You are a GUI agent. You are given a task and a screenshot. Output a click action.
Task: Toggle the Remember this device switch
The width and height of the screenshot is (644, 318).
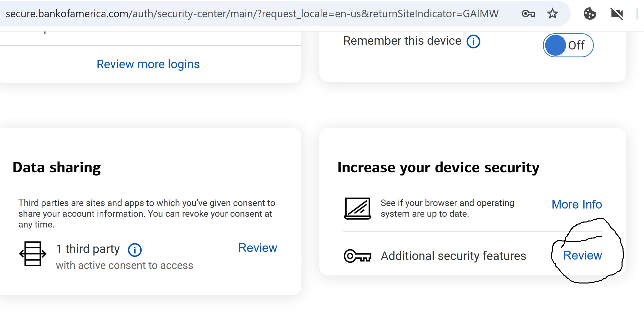pyautogui.click(x=568, y=45)
